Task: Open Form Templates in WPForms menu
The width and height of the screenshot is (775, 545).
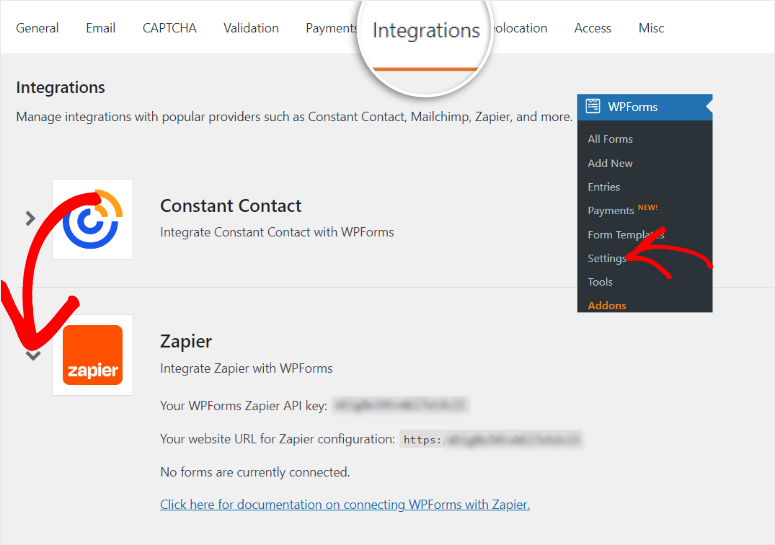Action: tap(625, 235)
